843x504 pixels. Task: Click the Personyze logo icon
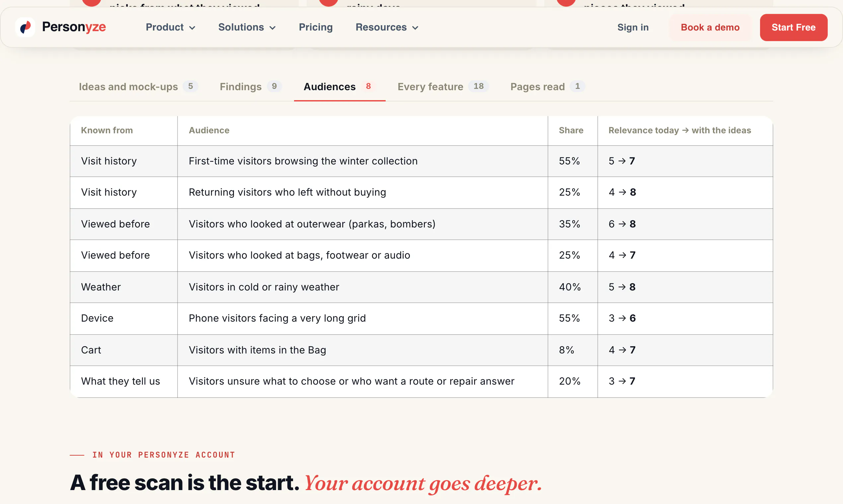point(25,27)
